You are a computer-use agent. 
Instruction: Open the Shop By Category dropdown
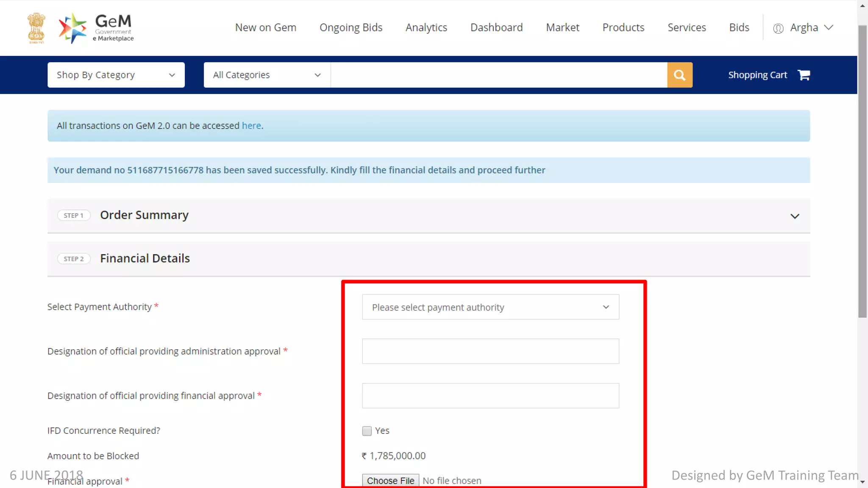(116, 75)
